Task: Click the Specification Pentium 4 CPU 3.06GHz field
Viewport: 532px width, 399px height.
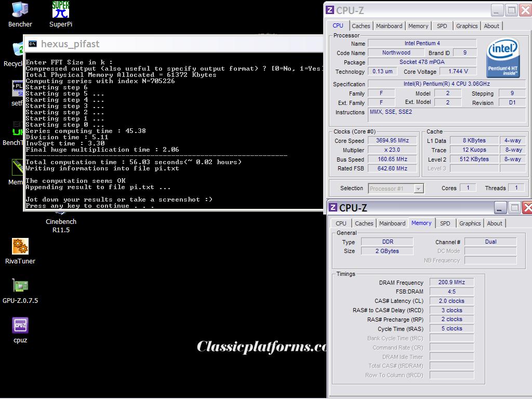Action: pos(446,84)
